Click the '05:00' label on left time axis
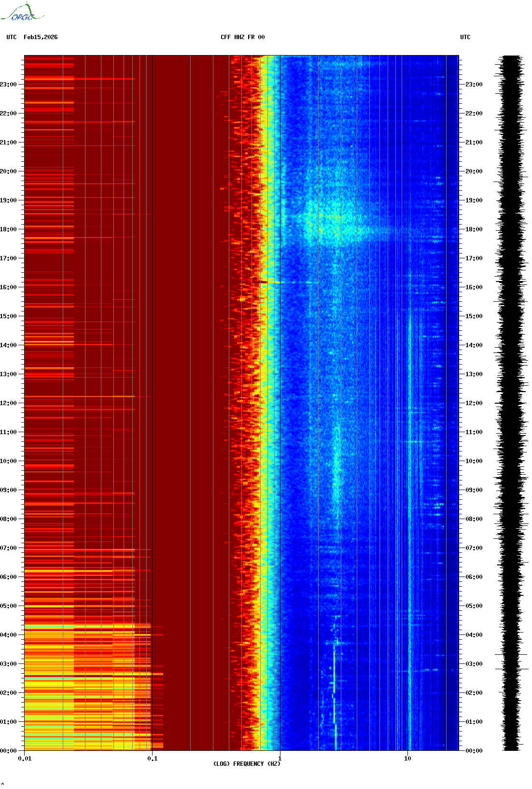532x789 pixels. click(x=8, y=606)
